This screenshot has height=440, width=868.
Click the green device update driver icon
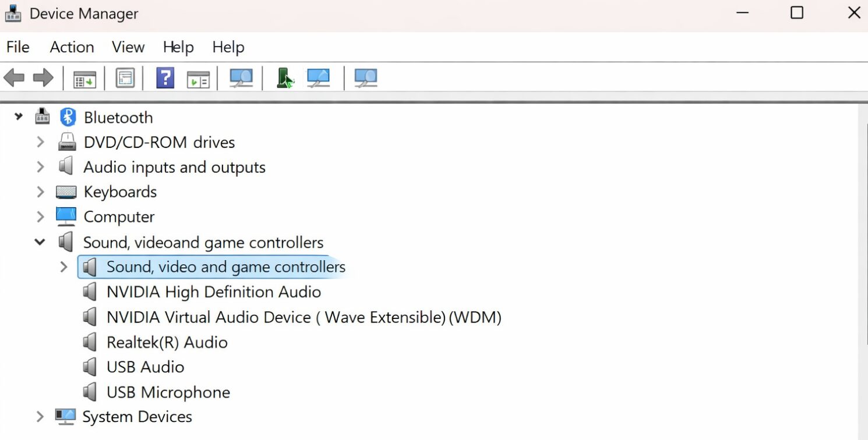tap(284, 78)
